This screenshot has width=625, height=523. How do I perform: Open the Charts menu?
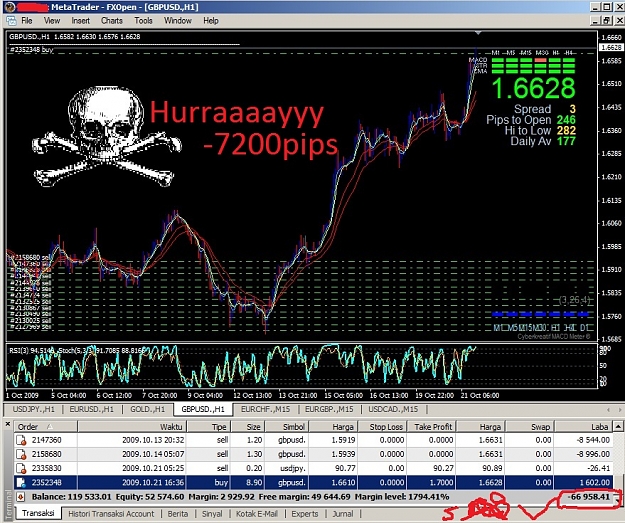click(x=112, y=20)
